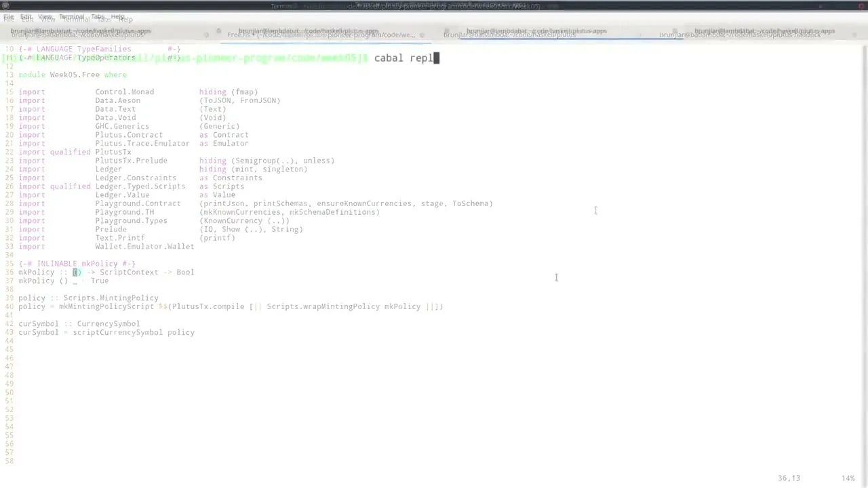Click the 'Data.Aeson' import line
This screenshot has height=488, width=868.
pyautogui.click(x=117, y=100)
